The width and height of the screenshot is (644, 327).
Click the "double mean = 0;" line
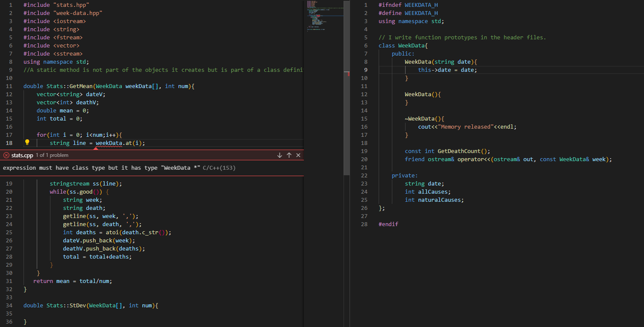[63, 111]
